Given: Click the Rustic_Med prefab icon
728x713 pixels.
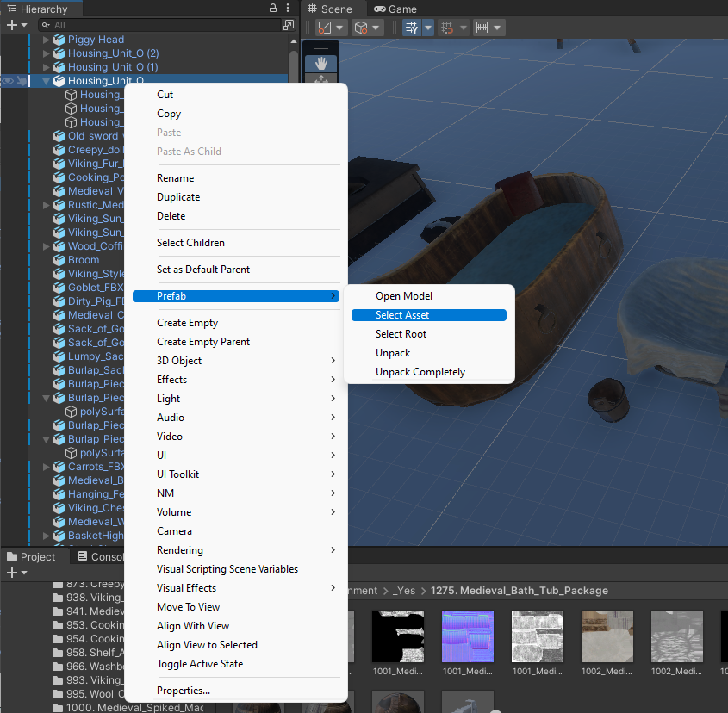Looking at the screenshot, I should (59, 205).
